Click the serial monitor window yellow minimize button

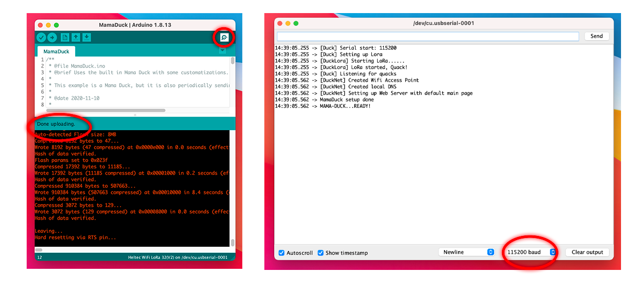[x=288, y=24]
